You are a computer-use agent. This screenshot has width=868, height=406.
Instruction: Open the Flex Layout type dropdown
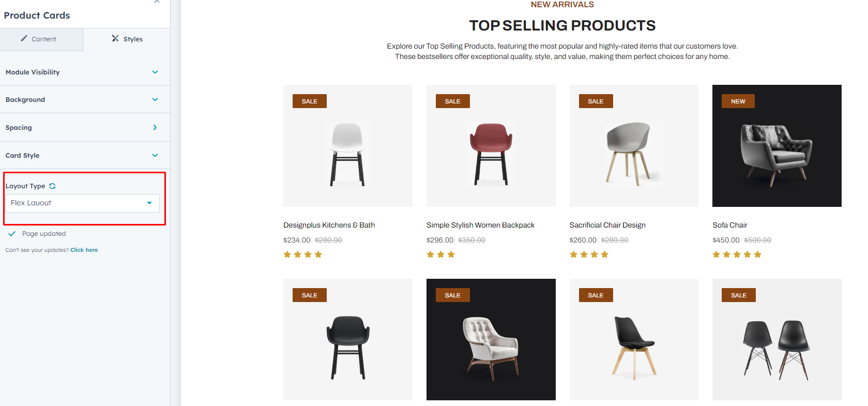pyautogui.click(x=82, y=203)
